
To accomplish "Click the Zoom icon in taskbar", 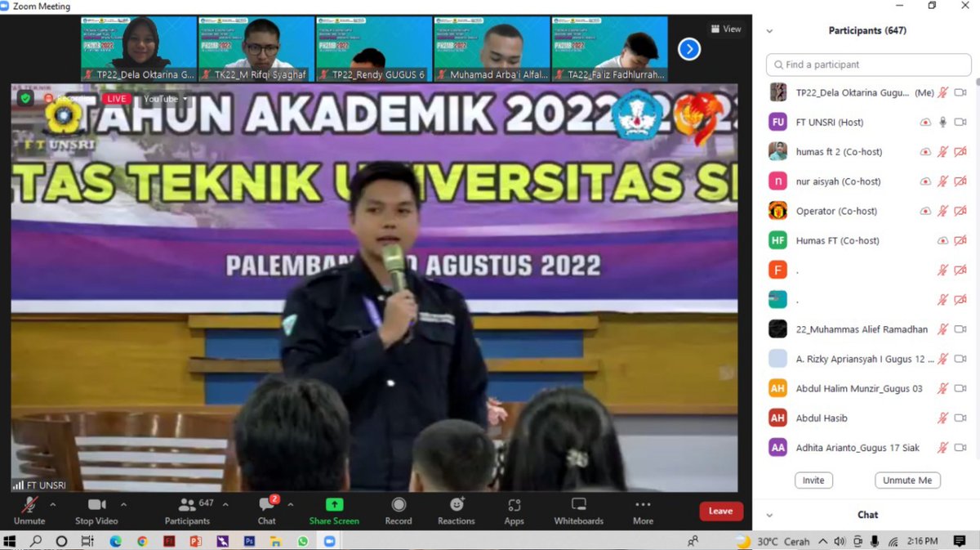I will pyautogui.click(x=330, y=541).
